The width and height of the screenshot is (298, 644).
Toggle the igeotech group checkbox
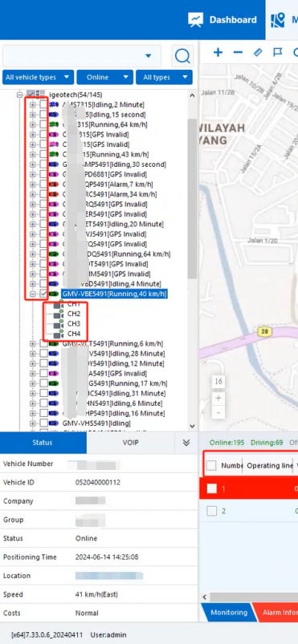(31, 95)
